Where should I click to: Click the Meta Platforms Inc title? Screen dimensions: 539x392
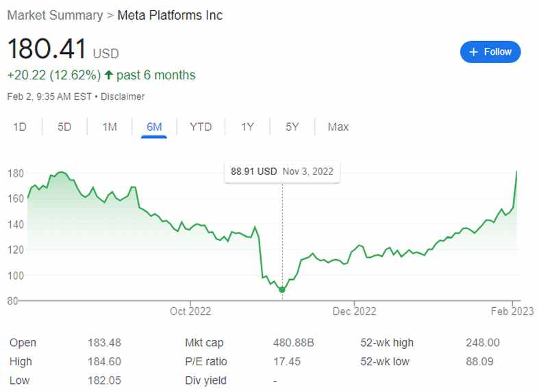pyautogui.click(x=170, y=15)
